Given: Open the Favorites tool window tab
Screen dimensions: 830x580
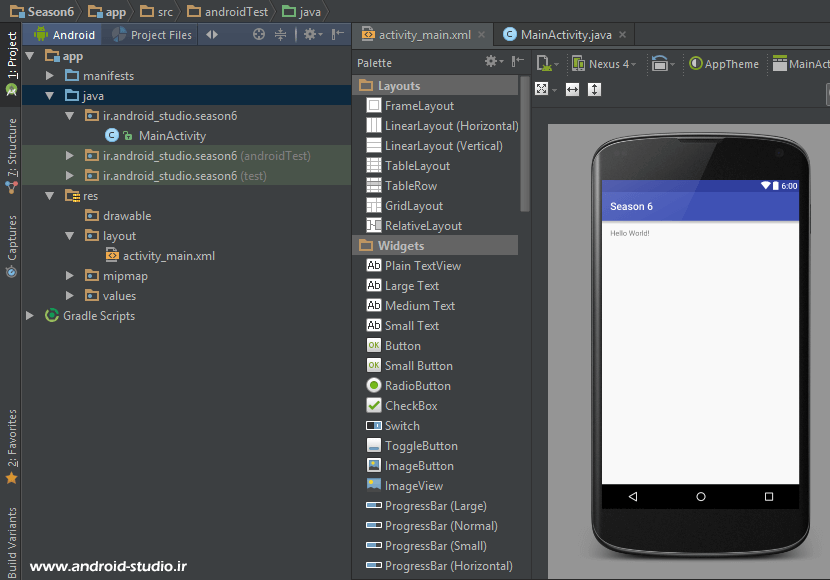Looking at the screenshot, I should point(11,447).
